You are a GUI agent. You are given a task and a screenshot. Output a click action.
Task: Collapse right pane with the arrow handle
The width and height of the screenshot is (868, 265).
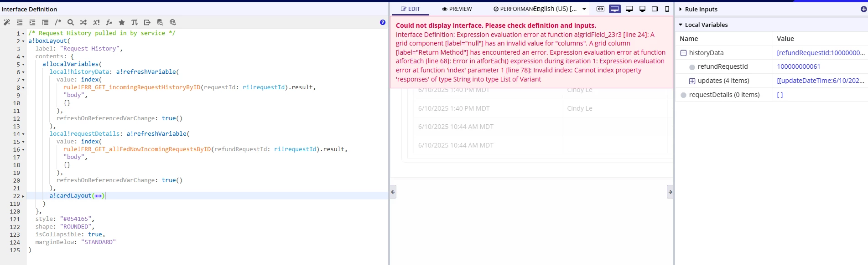(x=670, y=192)
